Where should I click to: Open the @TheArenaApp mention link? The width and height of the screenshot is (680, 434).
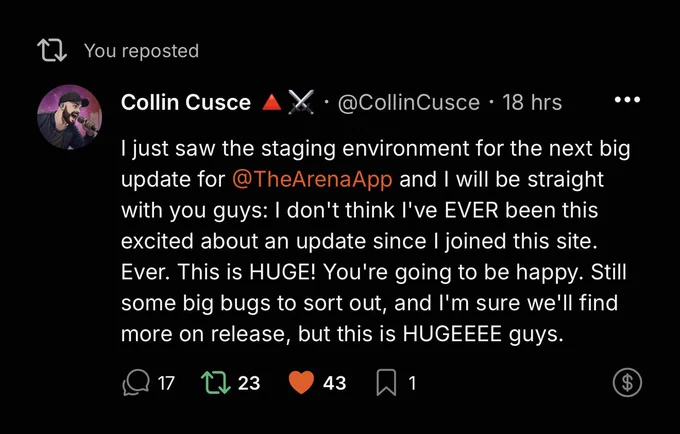click(312, 179)
